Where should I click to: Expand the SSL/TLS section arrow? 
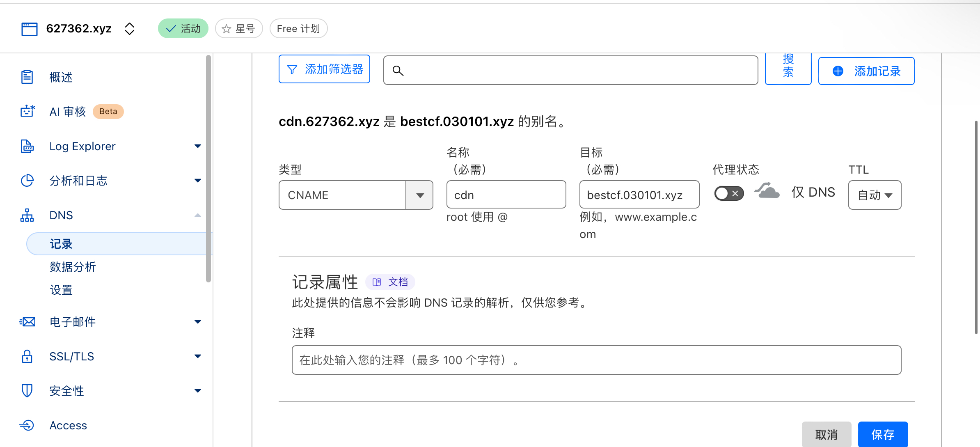click(198, 356)
